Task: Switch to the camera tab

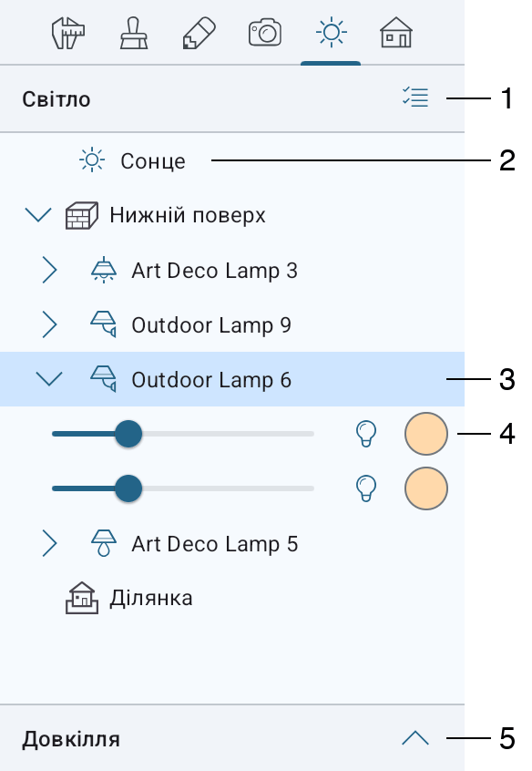Action: (x=265, y=33)
